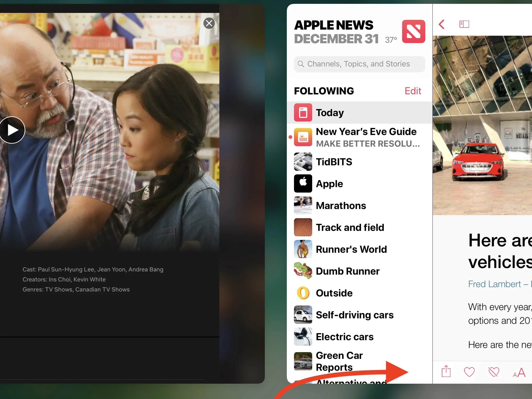Share the article using share icon

click(x=446, y=371)
